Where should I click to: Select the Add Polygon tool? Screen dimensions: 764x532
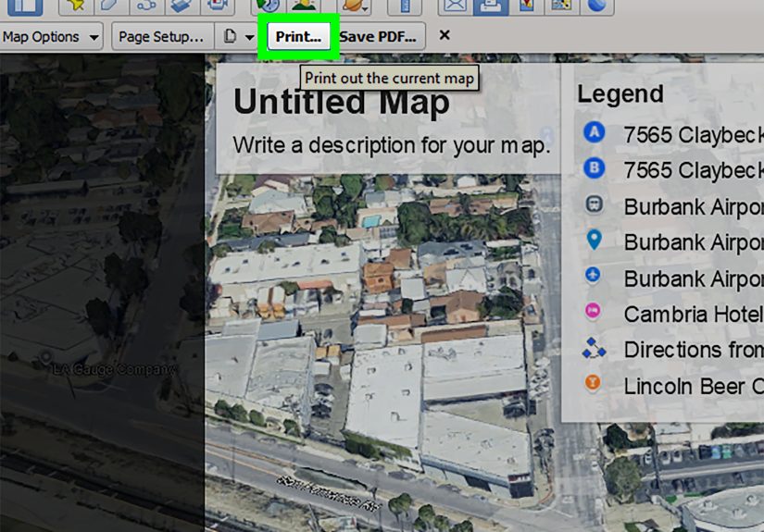tap(111, 6)
